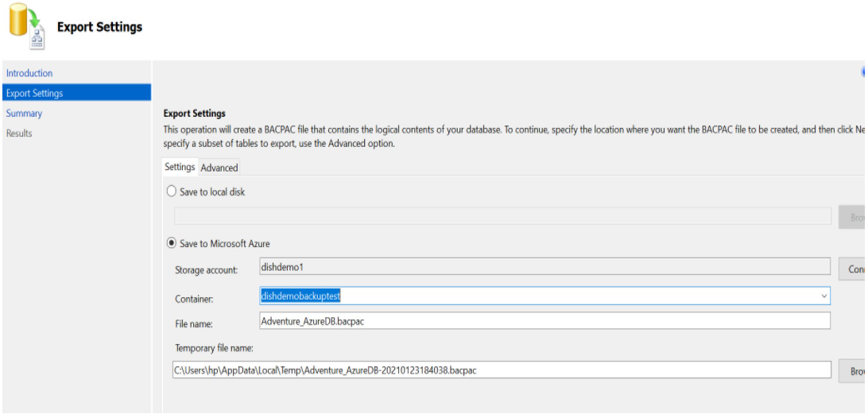Click the database export wizard icon

tap(27, 26)
